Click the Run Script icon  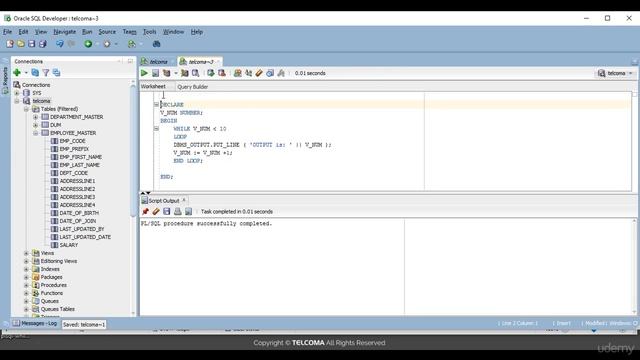pyautogui.click(x=156, y=73)
